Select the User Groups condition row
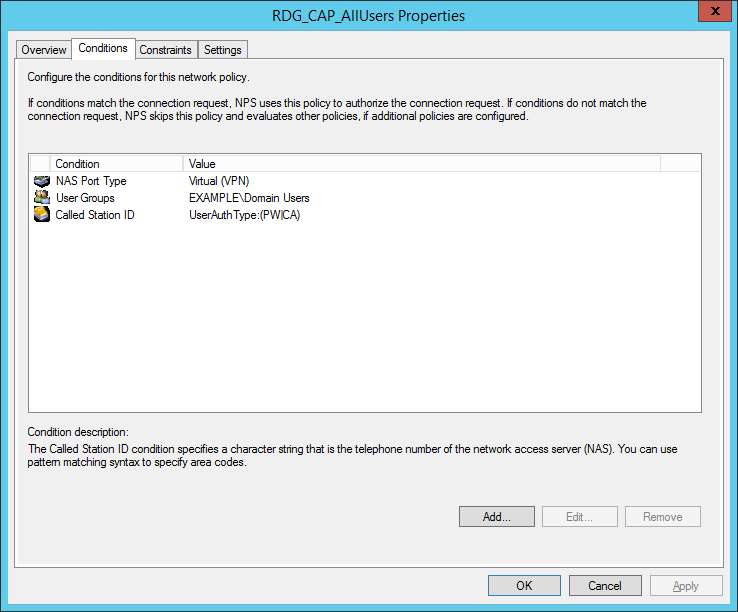Screen dimensions: 738x612 365,198
